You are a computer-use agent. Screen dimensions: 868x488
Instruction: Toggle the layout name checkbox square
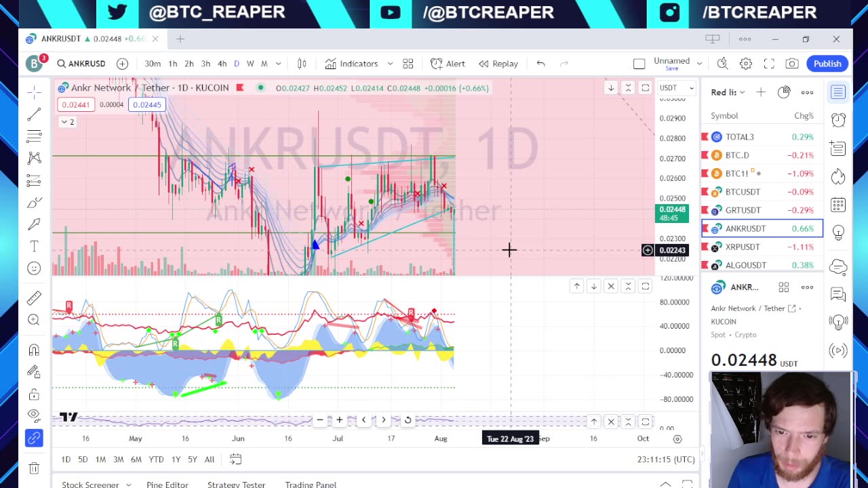(639, 64)
